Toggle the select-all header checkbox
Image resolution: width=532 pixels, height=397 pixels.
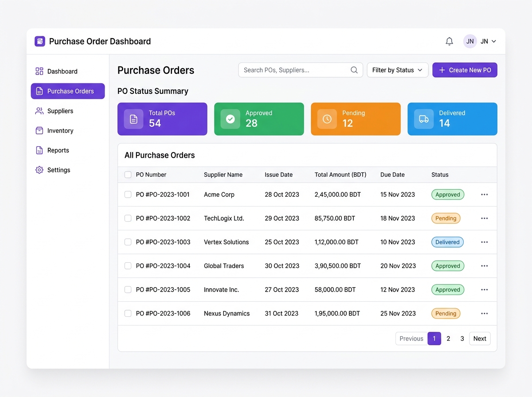click(x=128, y=175)
